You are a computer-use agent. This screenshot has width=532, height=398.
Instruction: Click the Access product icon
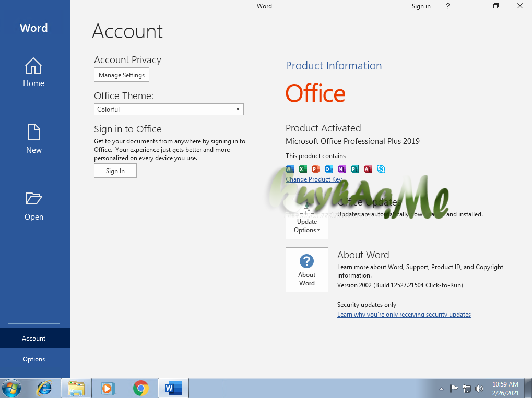click(368, 169)
